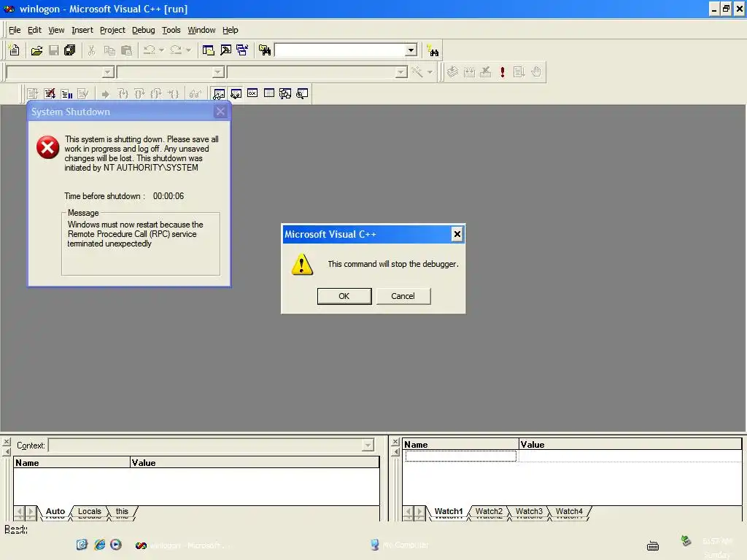This screenshot has width=747, height=560.
Task: Click the Find in Files icon
Action: [264, 50]
